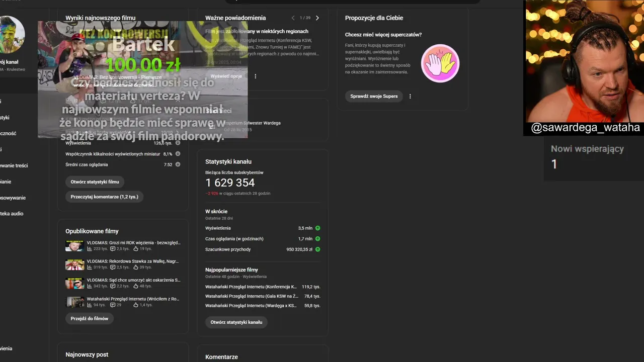Click Przejdź do filmów button

[x=90, y=318]
